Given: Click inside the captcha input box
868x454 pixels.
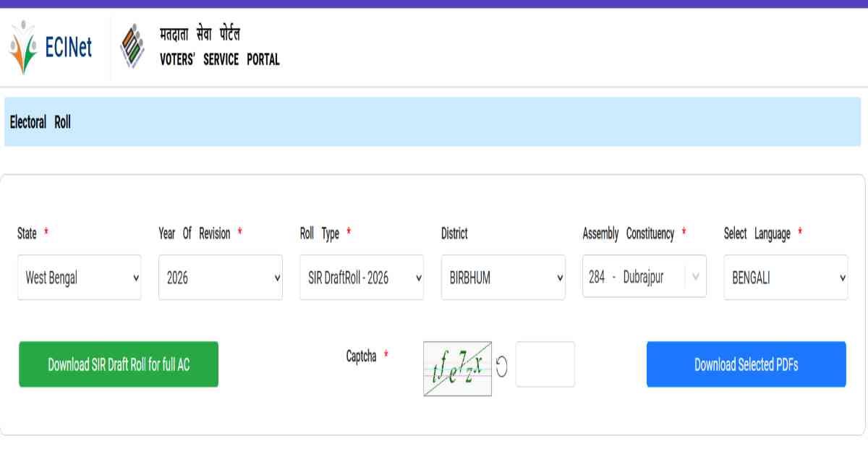Looking at the screenshot, I should (x=545, y=364).
